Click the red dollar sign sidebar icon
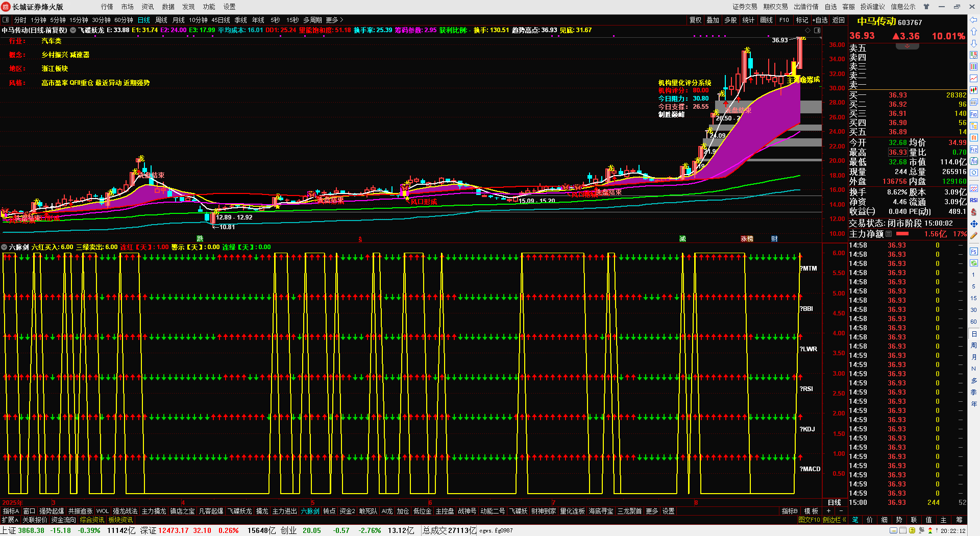980x536 pixels. coord(974,212)
